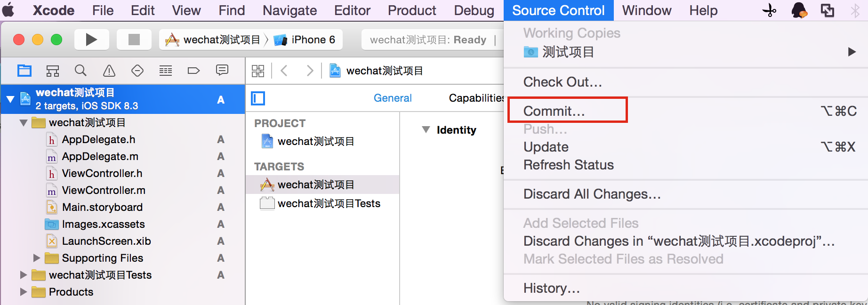The image size is (868, 305).
Task: Expand the Supporting Files group
Action: 37,258
